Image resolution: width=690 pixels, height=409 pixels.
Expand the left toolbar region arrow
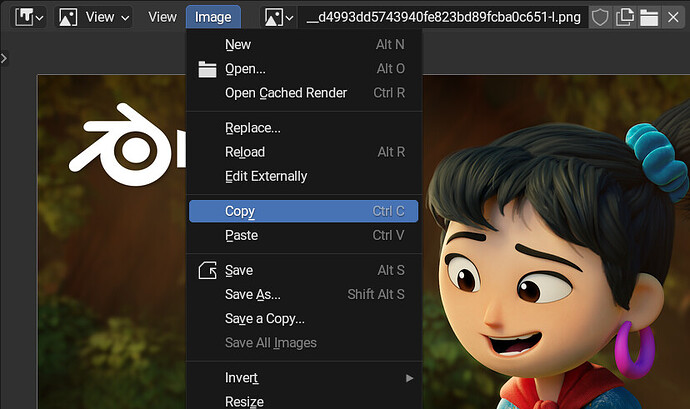(x=4, y=58)
